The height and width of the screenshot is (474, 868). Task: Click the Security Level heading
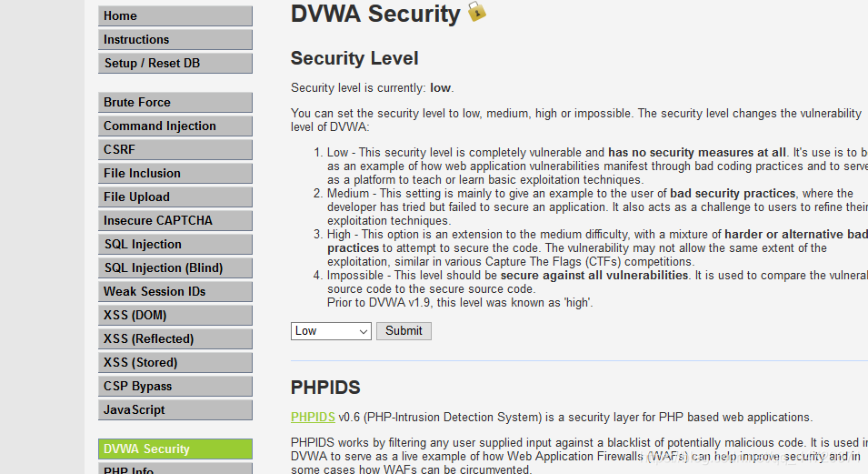click(x=354, y=58)
